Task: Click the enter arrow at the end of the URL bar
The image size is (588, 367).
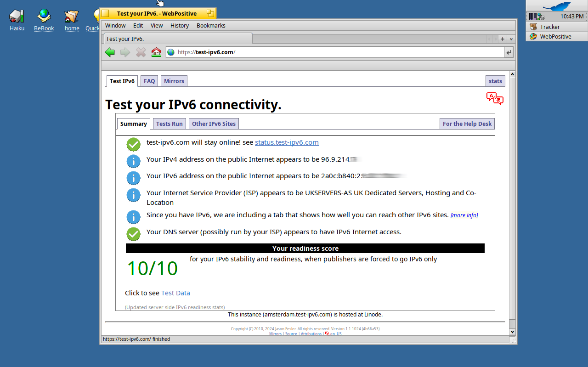Action: [x=508, y=52]
